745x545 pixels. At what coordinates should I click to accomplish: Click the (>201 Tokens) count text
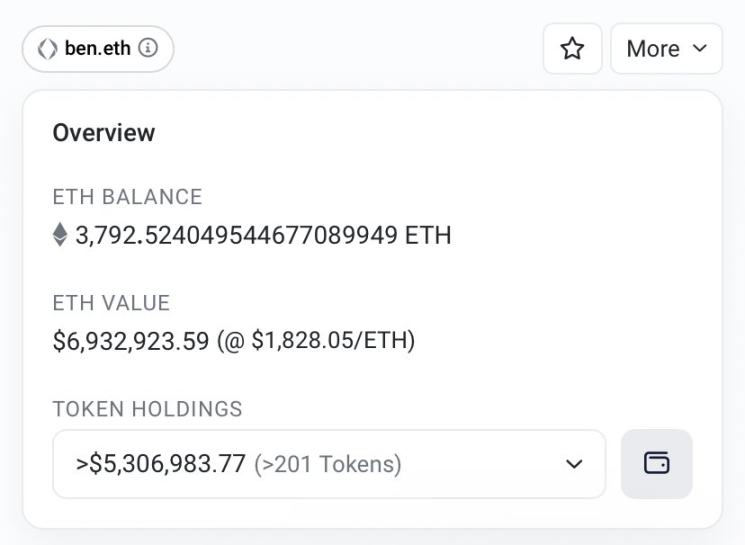point(327,464)
